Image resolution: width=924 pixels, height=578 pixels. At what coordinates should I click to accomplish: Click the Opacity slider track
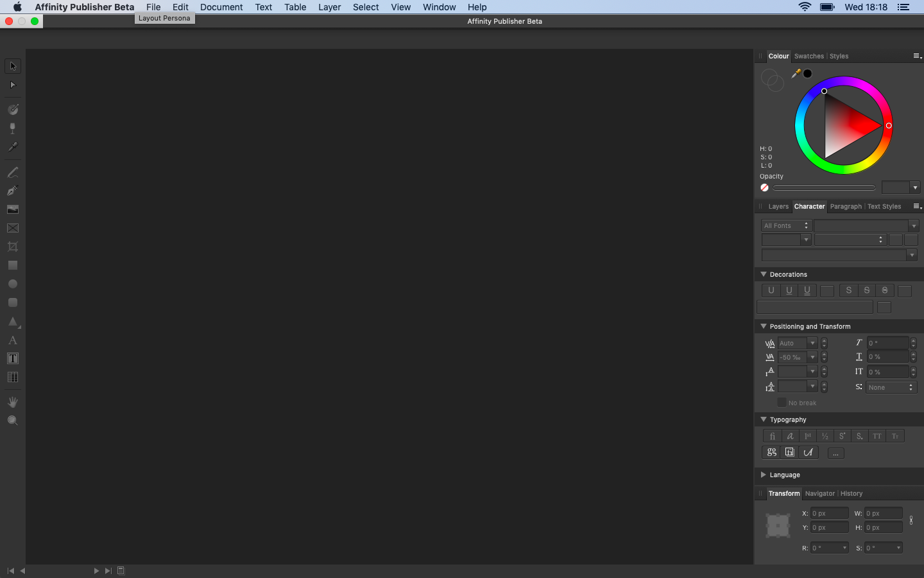click(x=824, y=188)
